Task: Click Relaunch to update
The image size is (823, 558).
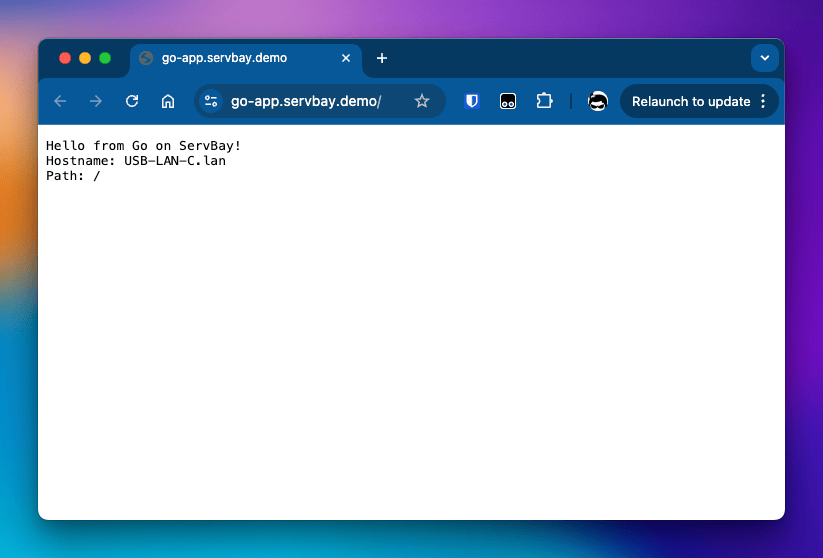Action: (x=690, y=101)
